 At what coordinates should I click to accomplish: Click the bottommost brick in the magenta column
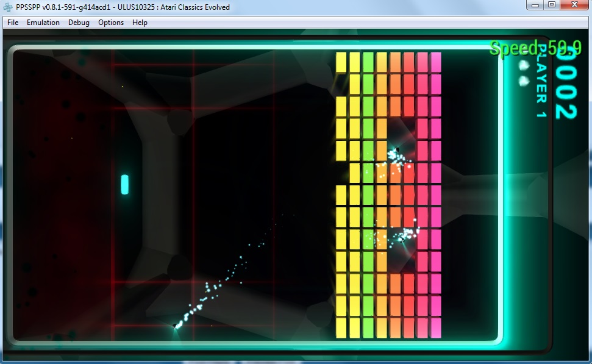coord(436,327)
